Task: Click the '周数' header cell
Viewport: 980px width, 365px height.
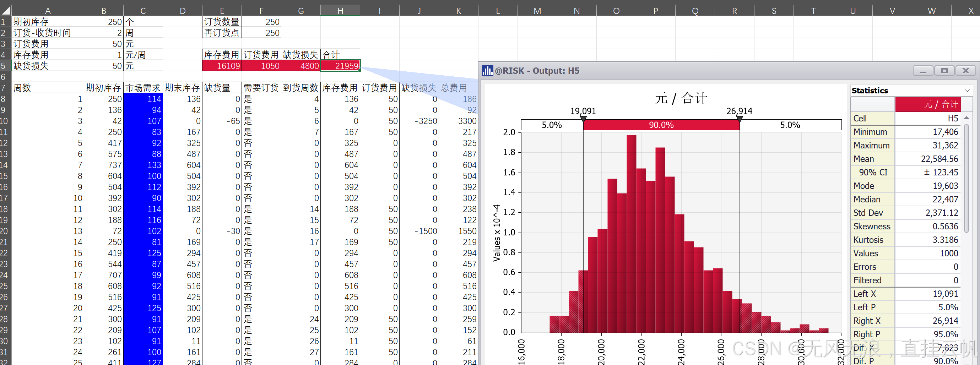Action: [x=48, y=88]
